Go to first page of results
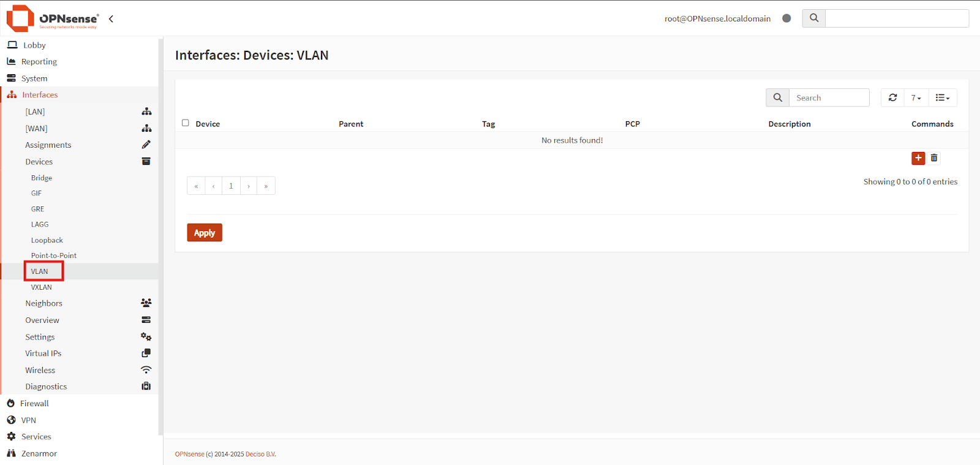Image resolution: width=980 pixels, height=465 pixels. [196, 186]
